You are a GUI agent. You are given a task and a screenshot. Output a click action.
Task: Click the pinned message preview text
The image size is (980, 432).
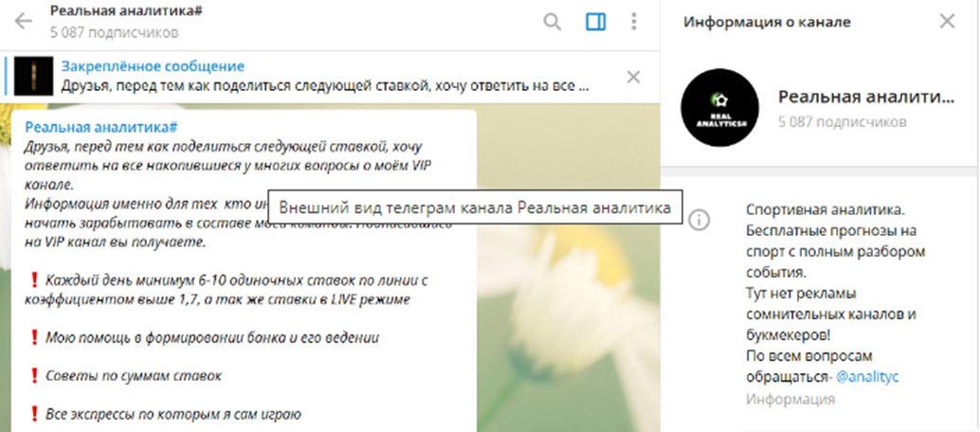pyautogui.click(x=325, y=85)
